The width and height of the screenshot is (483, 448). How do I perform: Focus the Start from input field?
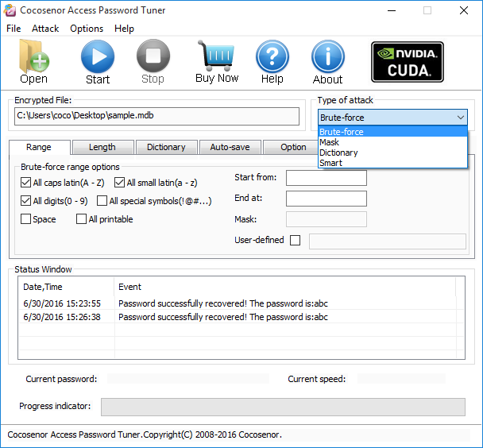tap(327, 178)
